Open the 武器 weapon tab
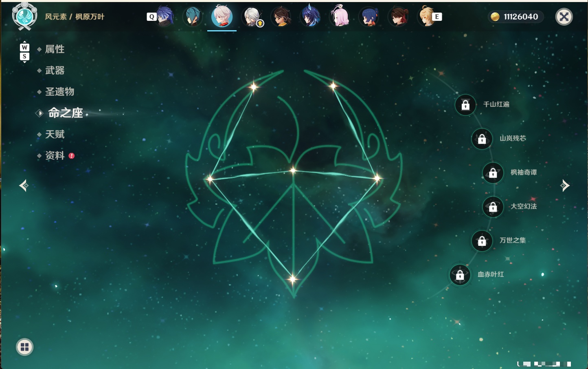 point(55,71)
